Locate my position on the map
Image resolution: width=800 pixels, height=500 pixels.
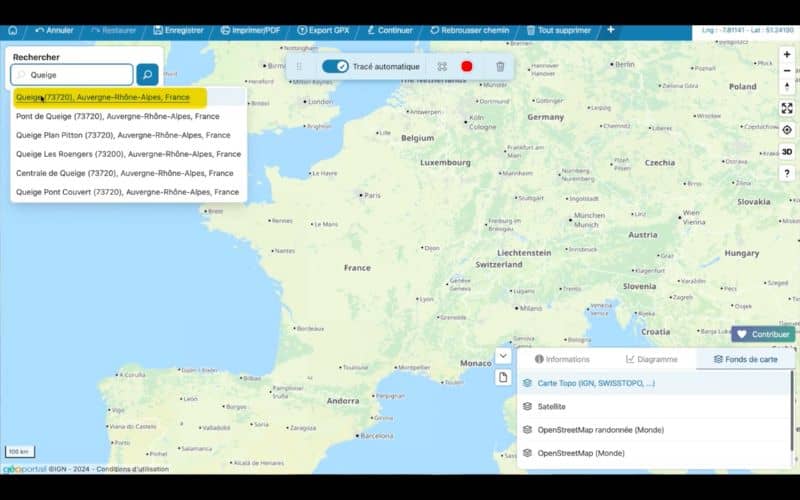[x=787, y=130]
